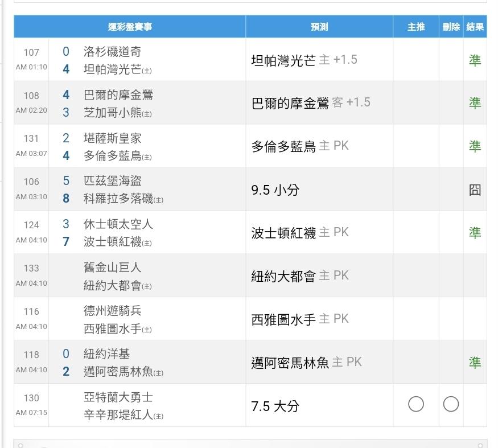The width and height of the screenshot is (498, 448).
Task: Click prediction 坦帕灣光芒 主 +1.5
Action: coord(304,60)
